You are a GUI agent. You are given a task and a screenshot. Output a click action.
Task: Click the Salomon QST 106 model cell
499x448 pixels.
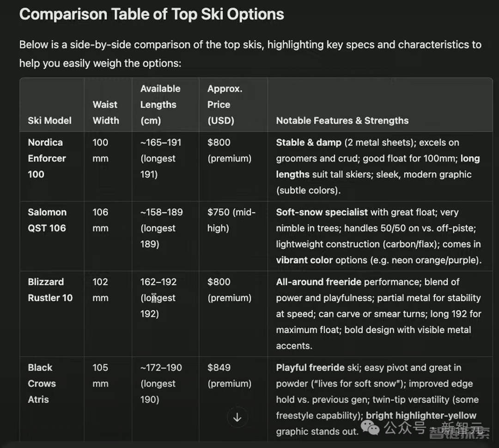[x=47, y=220]
